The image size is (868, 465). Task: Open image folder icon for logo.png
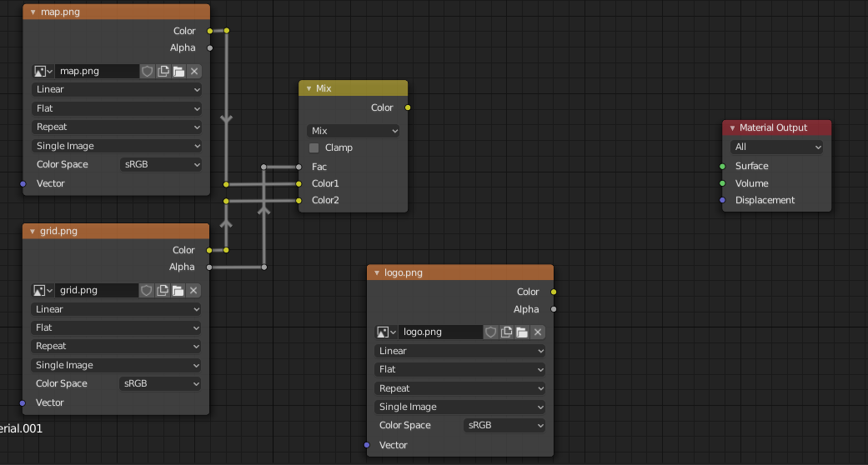click(521, 332)
